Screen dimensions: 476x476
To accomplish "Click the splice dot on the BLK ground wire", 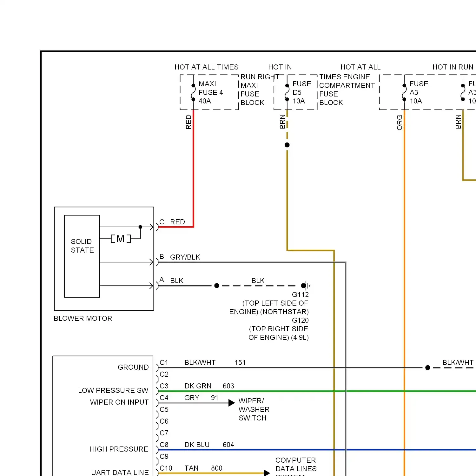I will [x=217, y=286].
